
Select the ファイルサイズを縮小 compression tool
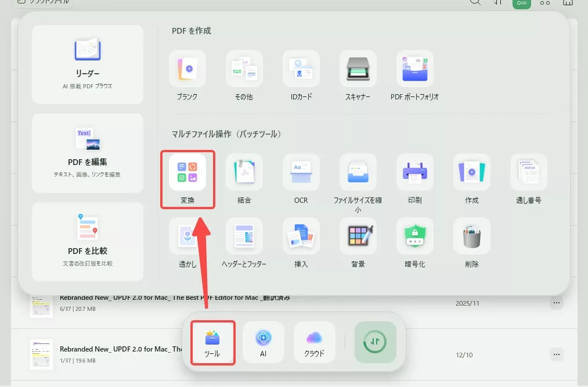[x=358, y=179]
